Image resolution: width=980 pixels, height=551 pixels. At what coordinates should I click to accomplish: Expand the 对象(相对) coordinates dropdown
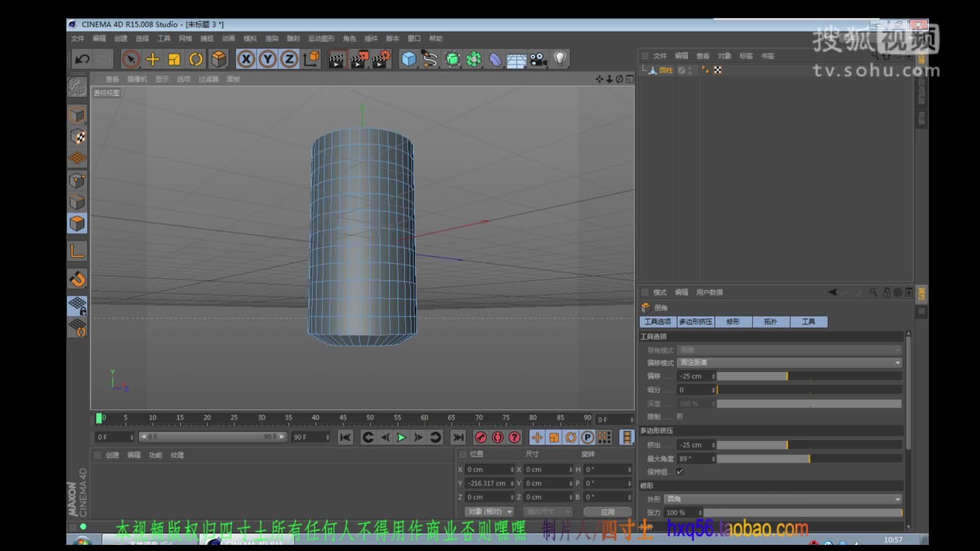point(488,511)
